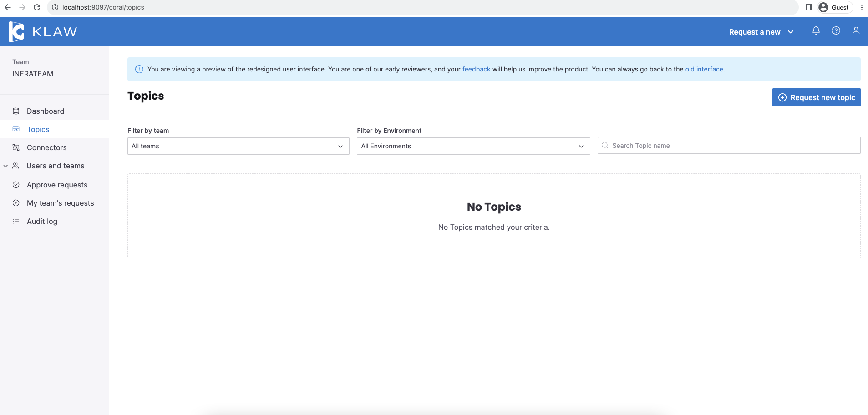Follow the old interface link
This screenshot has width=868, height=415.
coord(704,69)
